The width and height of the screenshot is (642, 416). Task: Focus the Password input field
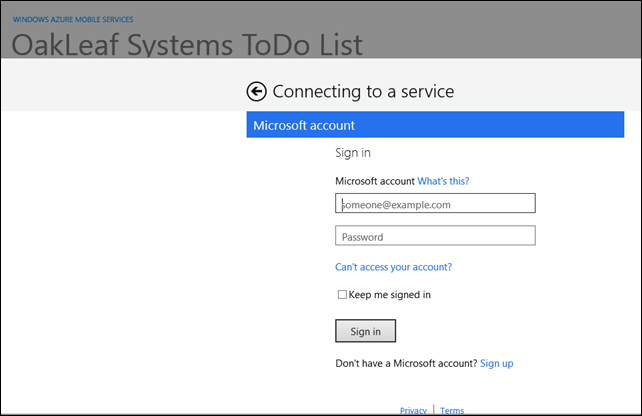pyautogui.click(x=435, y=236)
